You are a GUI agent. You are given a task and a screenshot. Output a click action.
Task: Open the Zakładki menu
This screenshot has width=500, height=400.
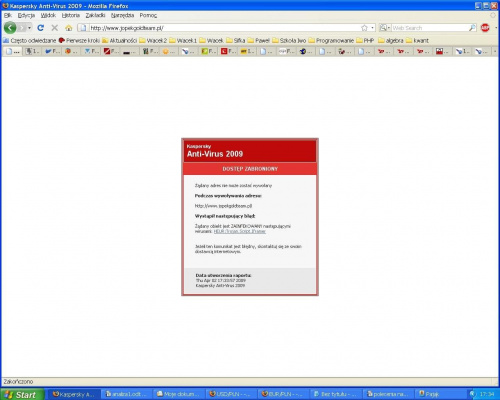point(95,15)
